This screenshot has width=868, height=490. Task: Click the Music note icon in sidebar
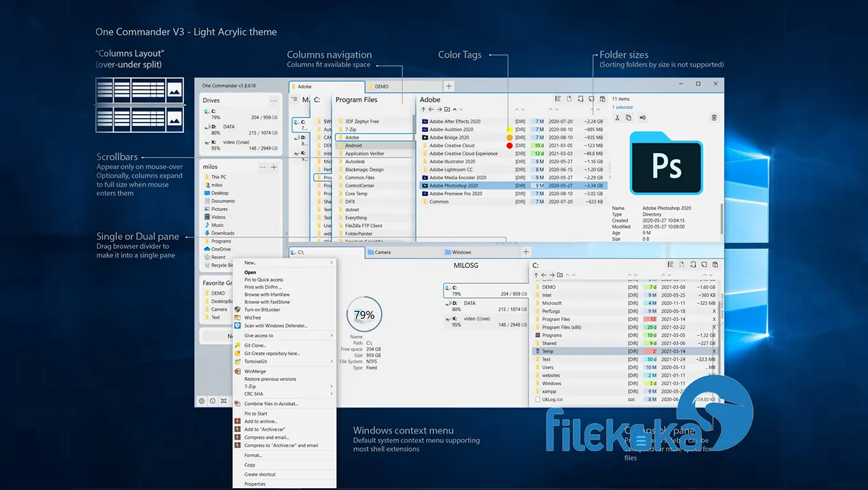[x=207, y=225]
